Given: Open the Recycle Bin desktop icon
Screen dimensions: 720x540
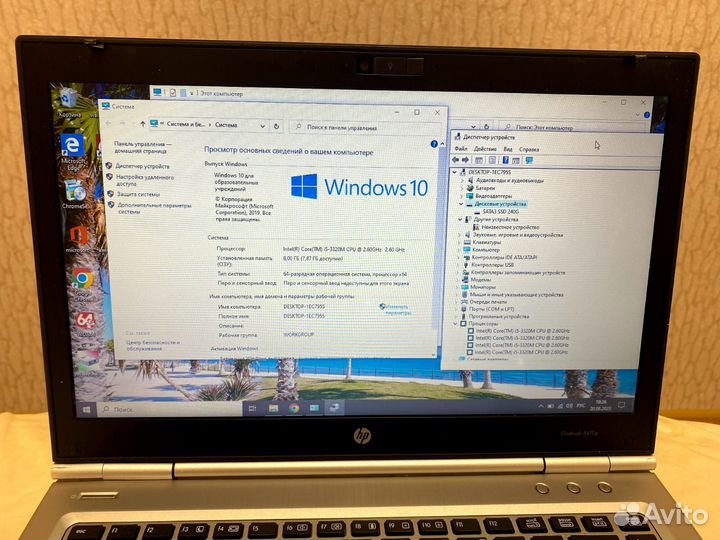Looking at the screenshot, I should tap(69, 102).
